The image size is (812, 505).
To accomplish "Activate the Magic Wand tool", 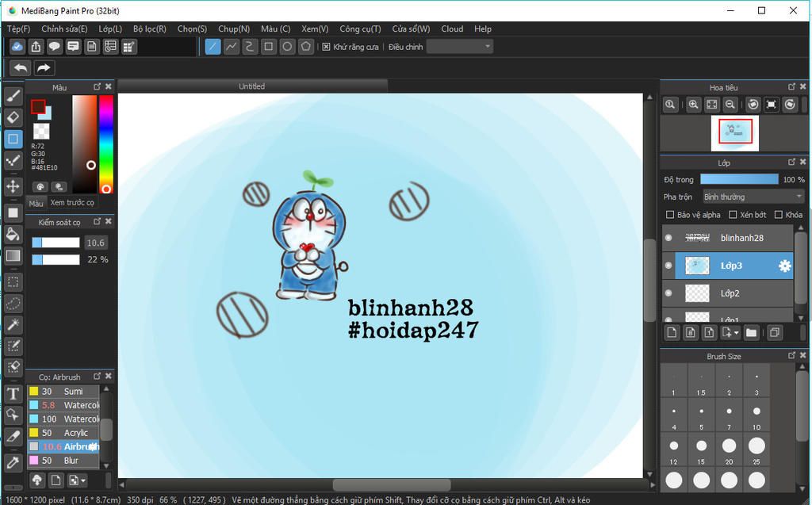I will [13, 325].
